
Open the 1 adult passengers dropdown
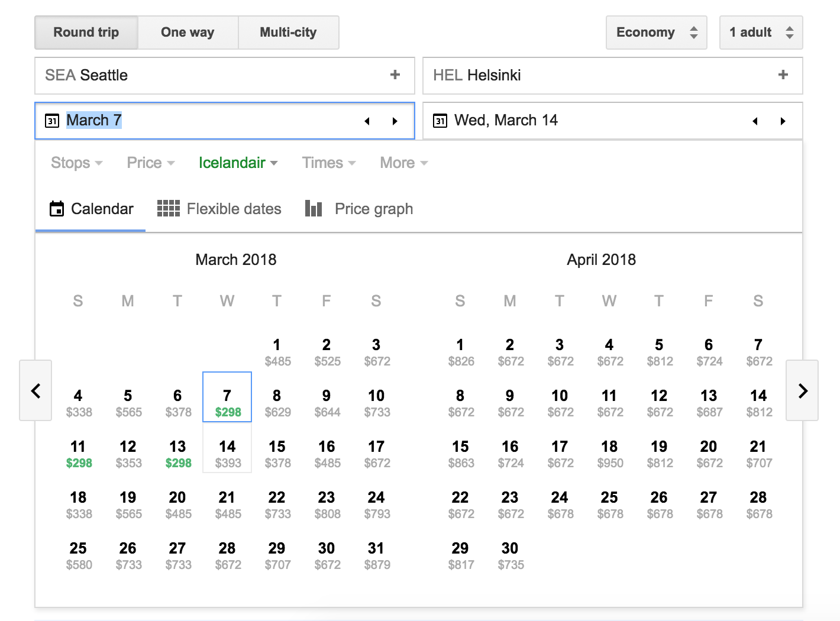(x=760, y=33)
